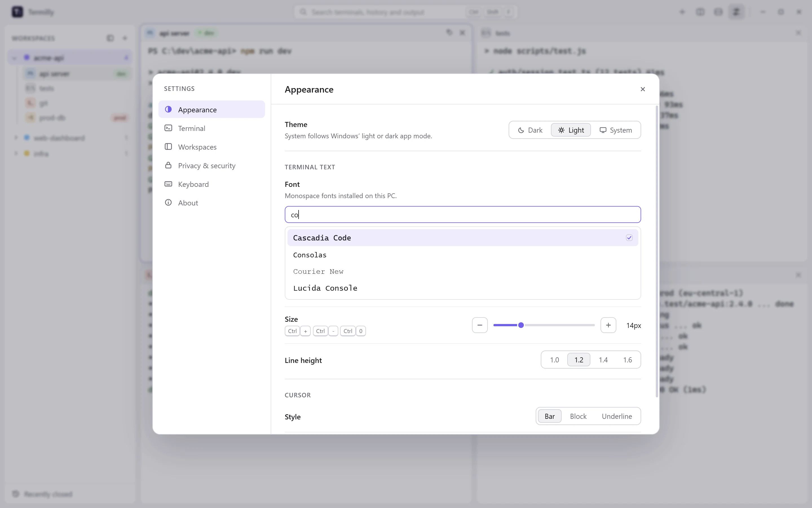Select the api server terminal in sidebar
The height and width of the screenshot is (508, 812).
[77, 74]
